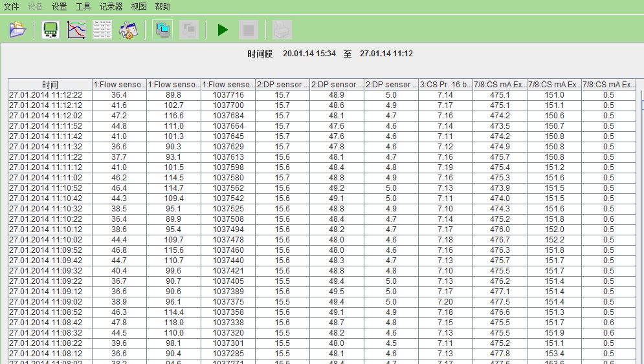Select the cell with value 1037716
Screen dimensions: 644x364
coord(228,95)
